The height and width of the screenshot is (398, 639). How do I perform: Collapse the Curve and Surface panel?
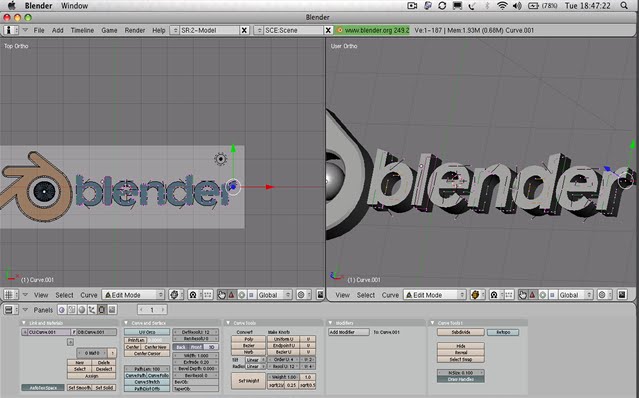(126, 323)
